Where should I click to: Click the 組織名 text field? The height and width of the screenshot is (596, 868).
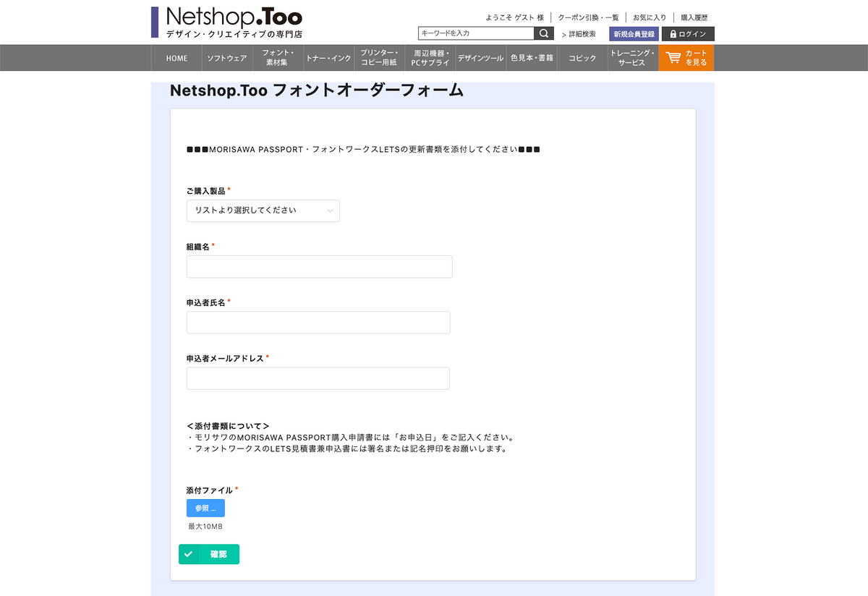[319, 266]
